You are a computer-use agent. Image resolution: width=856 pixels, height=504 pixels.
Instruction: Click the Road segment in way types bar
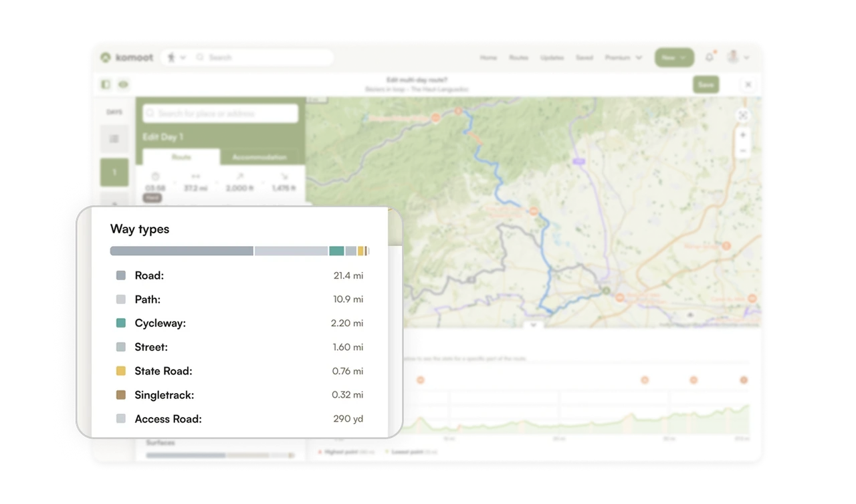pyautogui.click(x=182, y=251)
